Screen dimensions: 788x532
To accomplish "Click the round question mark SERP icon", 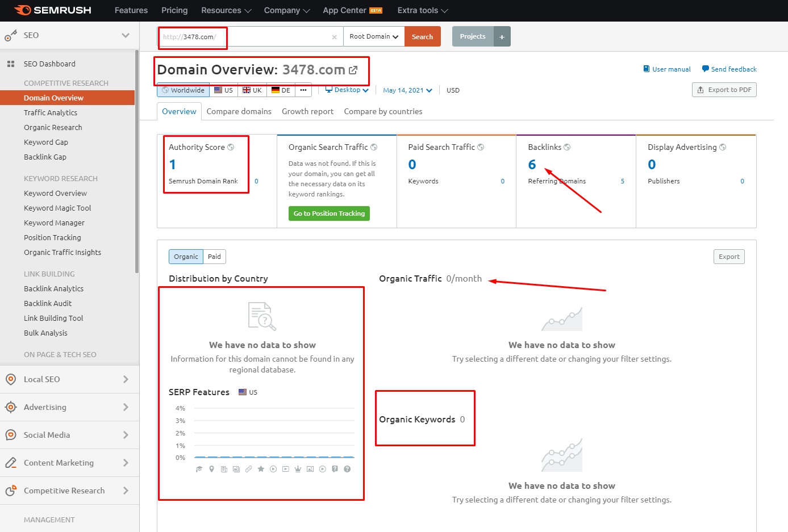I will (347, 469).
